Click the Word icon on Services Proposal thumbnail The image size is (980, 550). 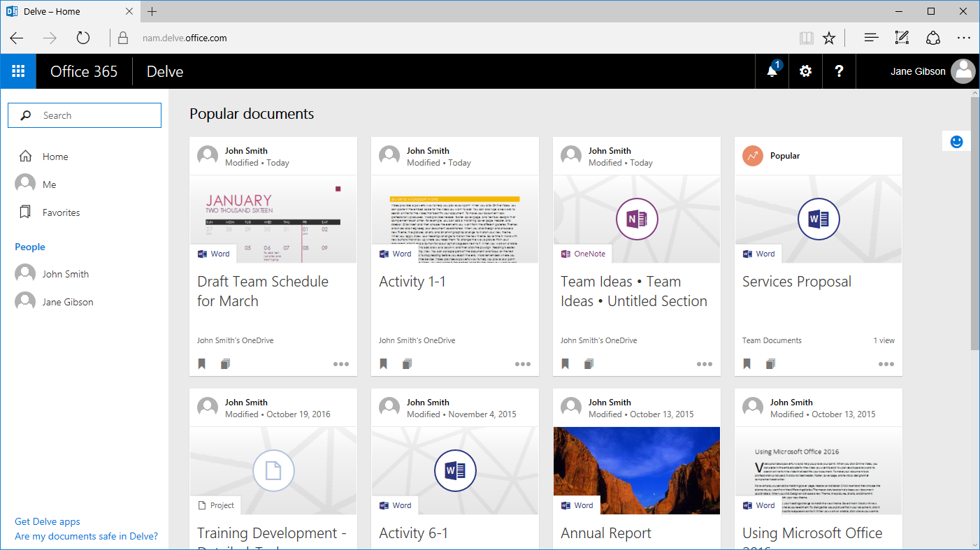(819, 219)
